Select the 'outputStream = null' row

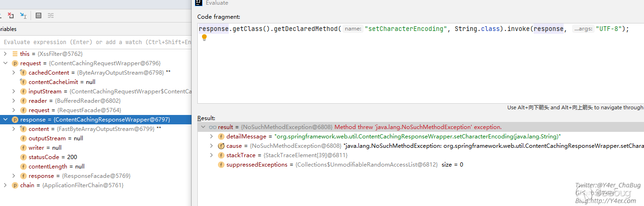pyautogui.click(x=95, y=138)
